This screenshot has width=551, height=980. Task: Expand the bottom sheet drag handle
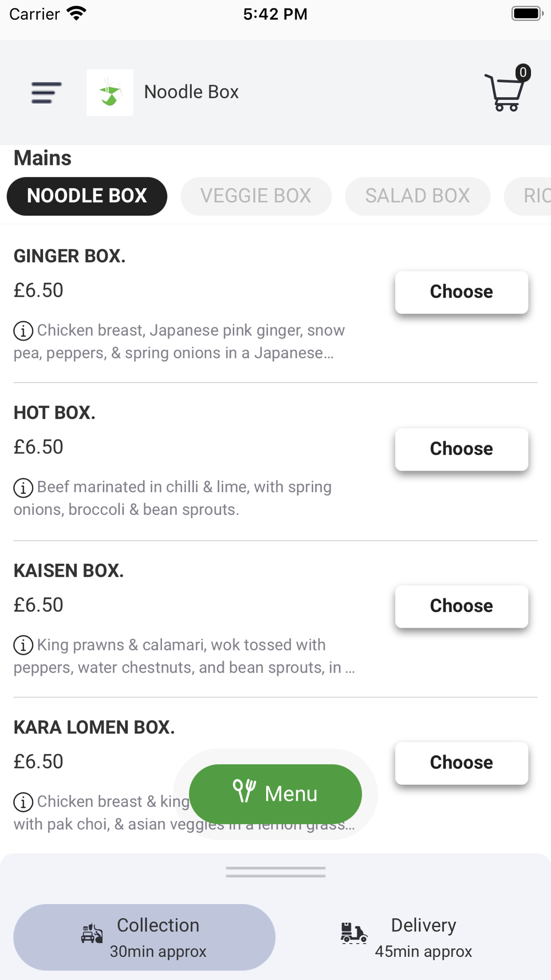click(275, 872)
